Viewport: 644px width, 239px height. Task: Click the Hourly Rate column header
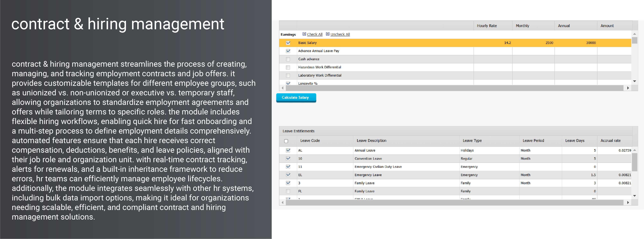click(493, 25)
